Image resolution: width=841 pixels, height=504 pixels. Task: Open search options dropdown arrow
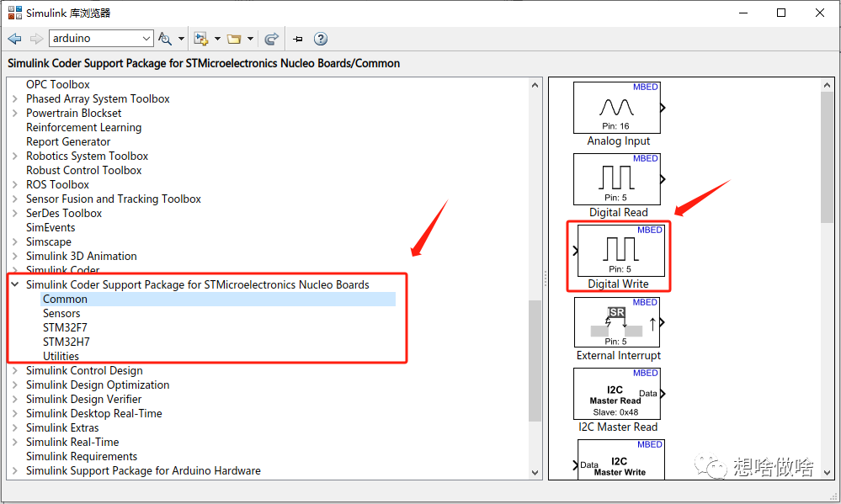coord(181,39)
